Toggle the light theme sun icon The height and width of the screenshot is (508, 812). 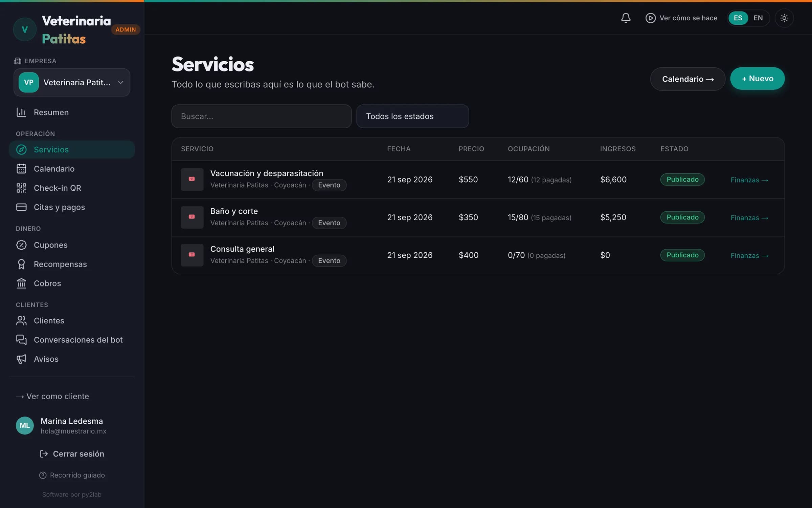point(784,18)
